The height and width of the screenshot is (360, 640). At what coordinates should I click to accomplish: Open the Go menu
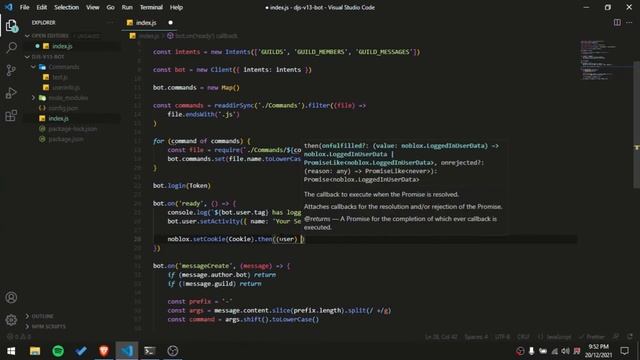[x=110, y=7]
